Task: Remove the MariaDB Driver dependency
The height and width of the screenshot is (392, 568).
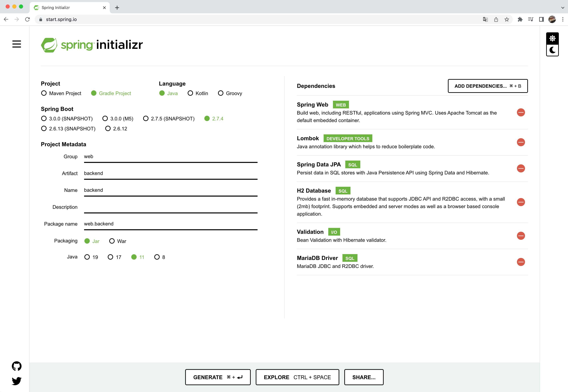Action: click(521, 262)
